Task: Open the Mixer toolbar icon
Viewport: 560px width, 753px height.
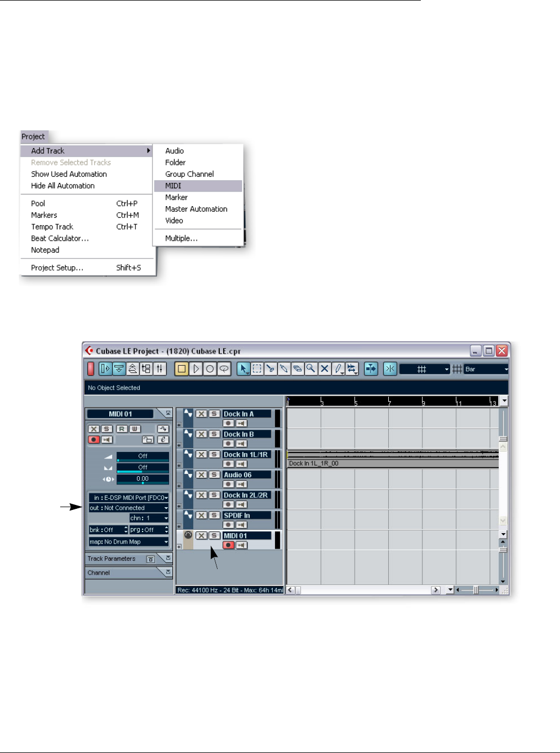Action: pyautogui.click(x=160, y=369)
